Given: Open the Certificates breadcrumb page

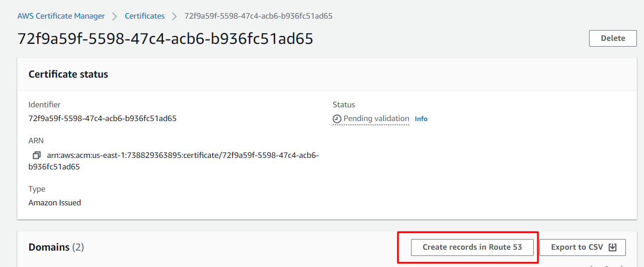Looking at the screenshot, I should point(144,16).
